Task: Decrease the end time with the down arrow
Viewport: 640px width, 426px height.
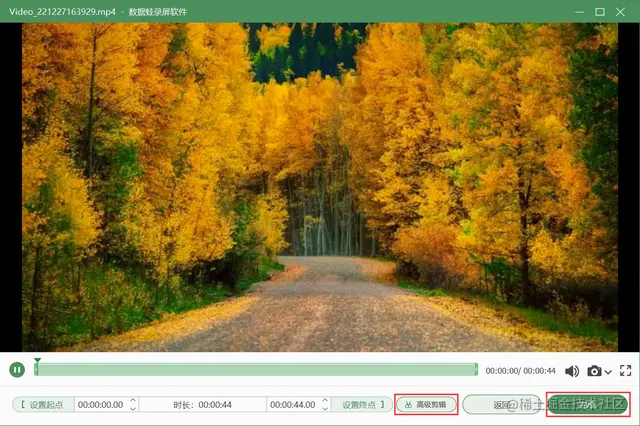Action: click(325, 408)
